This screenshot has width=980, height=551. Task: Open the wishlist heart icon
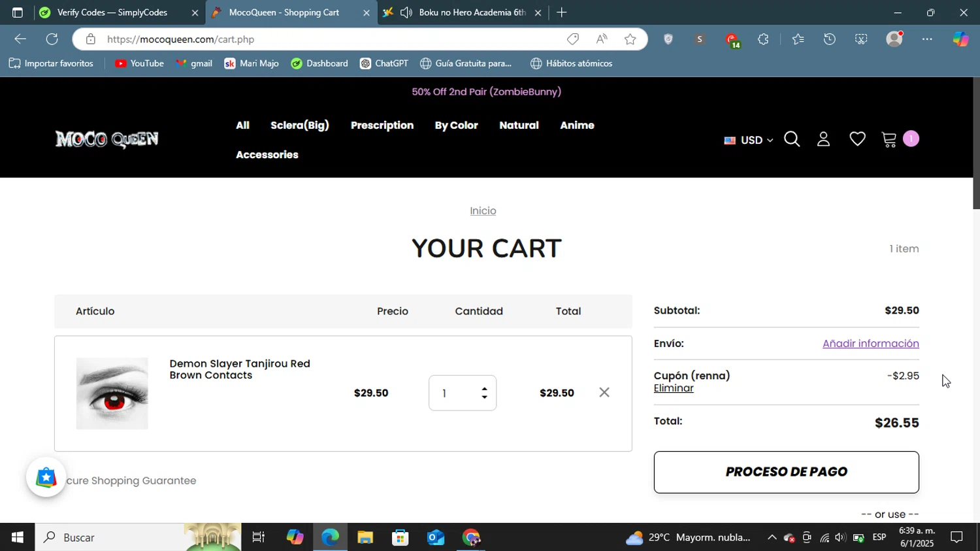857,139
